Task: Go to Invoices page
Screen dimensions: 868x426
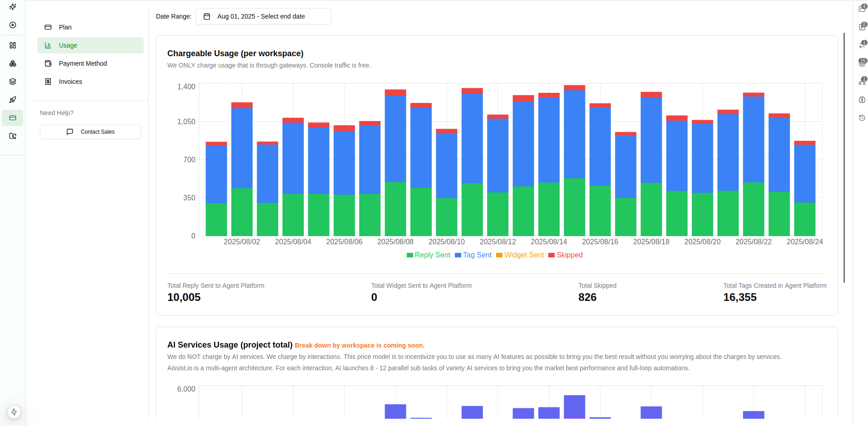Action: [70, 82]
